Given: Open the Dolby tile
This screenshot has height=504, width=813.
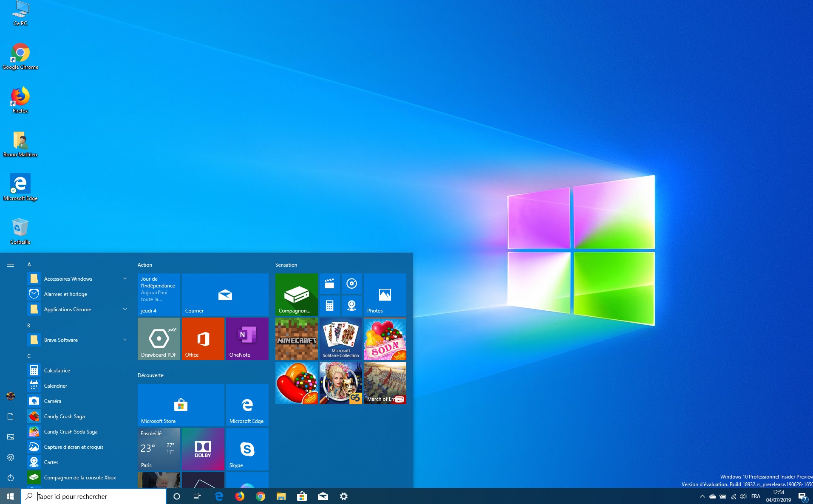Looking at the screenshot, I should pos(203,449).
